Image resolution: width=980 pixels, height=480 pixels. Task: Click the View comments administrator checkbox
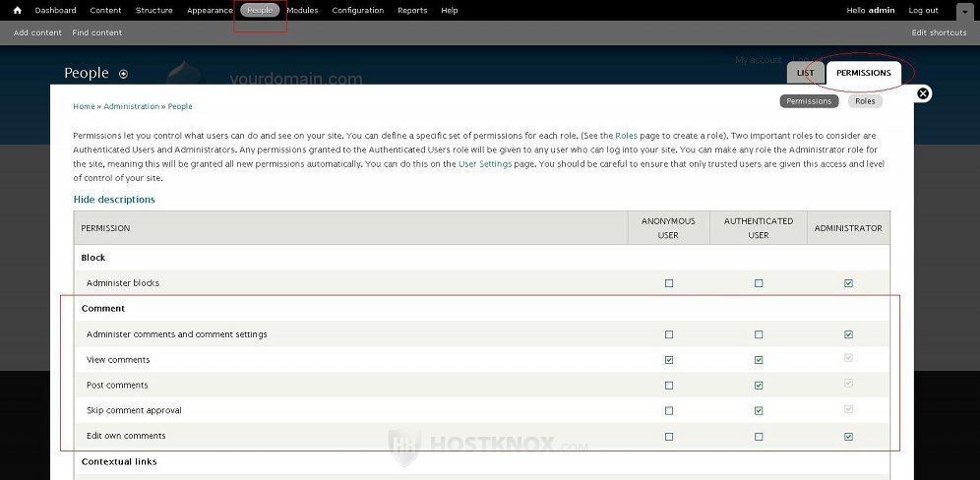(x=849, y=358)
